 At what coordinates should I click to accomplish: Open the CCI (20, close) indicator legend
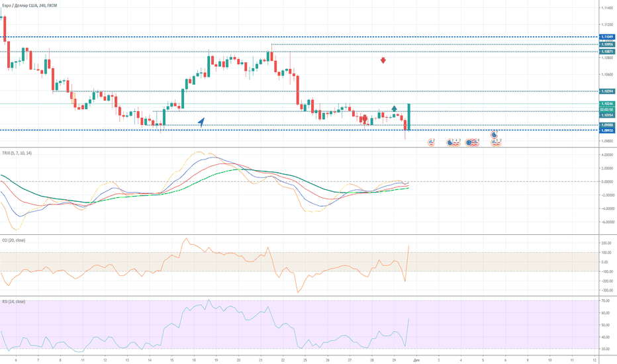[14, 240]
